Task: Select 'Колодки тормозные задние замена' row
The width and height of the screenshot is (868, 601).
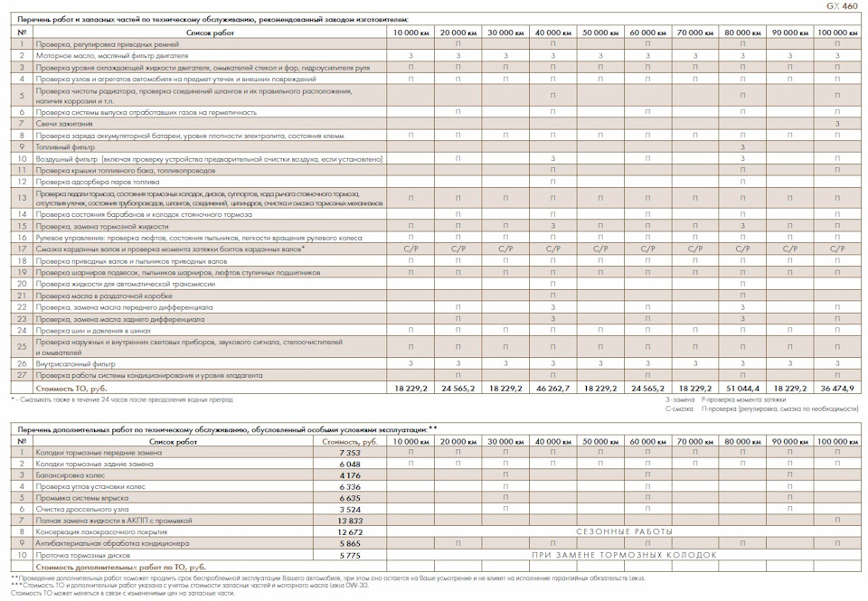Action: pyautogui.click(x=436, y=464)
